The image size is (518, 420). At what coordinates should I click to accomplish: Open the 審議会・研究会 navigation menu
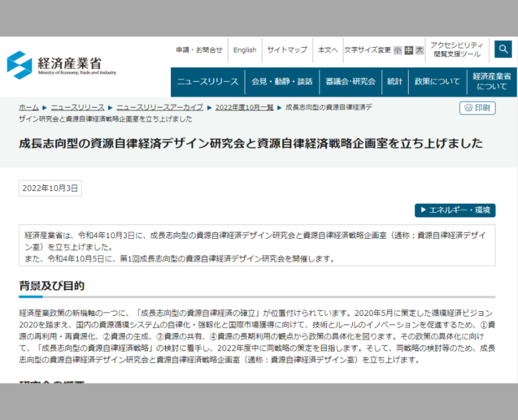(x=350, y=82)
